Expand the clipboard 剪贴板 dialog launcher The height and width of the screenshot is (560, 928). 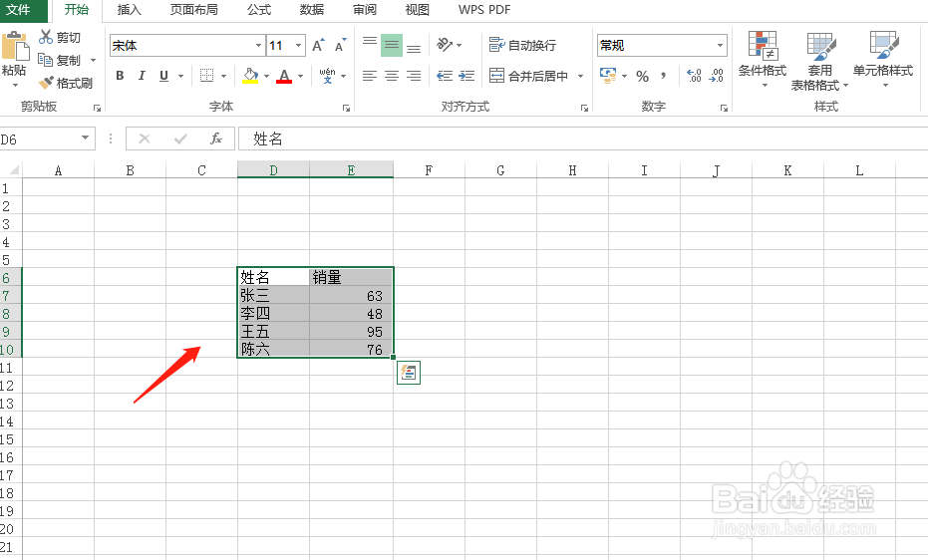point(97,109)
